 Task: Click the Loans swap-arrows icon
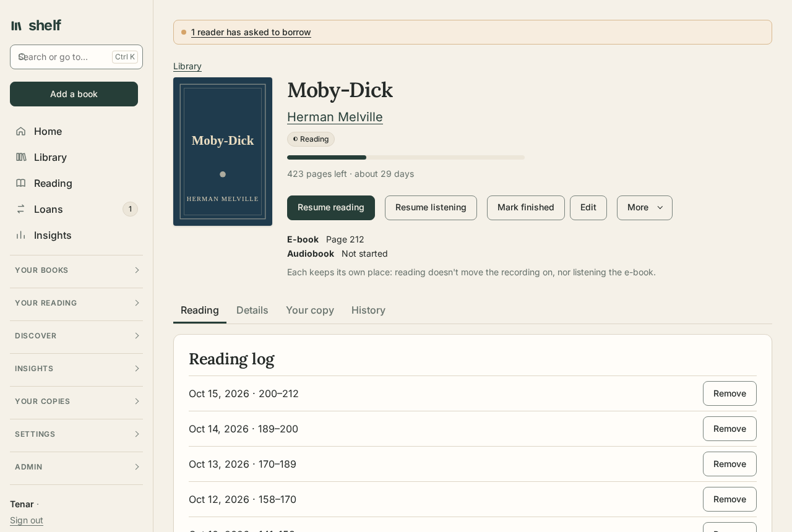(x=21, y=209)
